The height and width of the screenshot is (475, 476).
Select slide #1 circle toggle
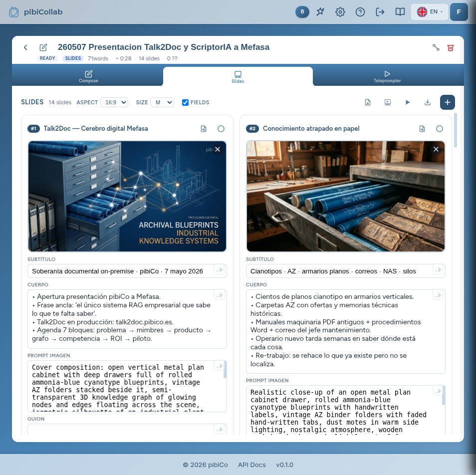(221, 129)
